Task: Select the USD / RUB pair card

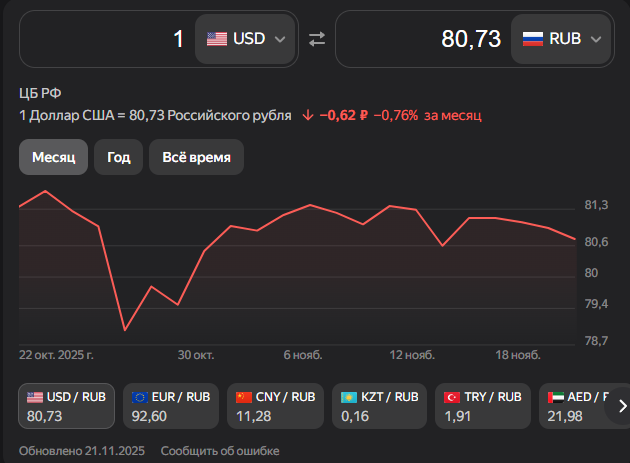Action: [x=66, y=406]
